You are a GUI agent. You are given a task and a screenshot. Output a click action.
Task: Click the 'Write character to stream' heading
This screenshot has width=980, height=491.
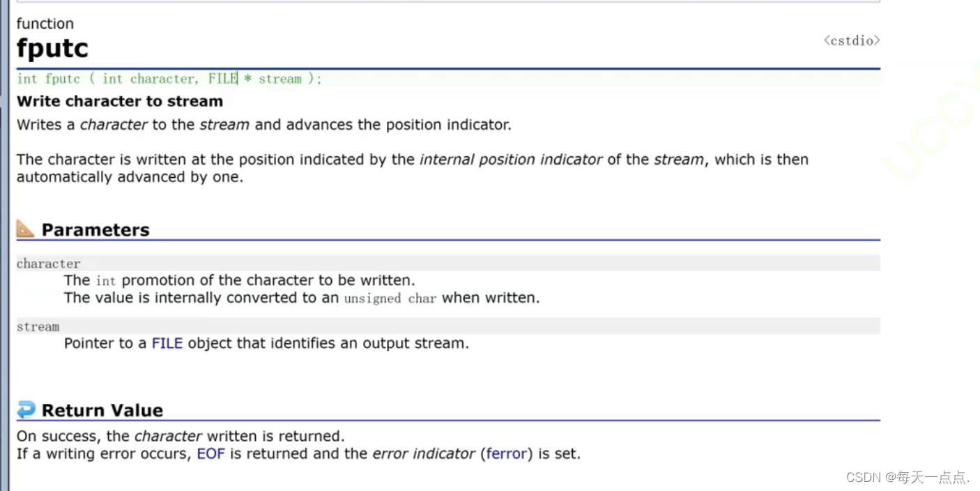[120, 101]
